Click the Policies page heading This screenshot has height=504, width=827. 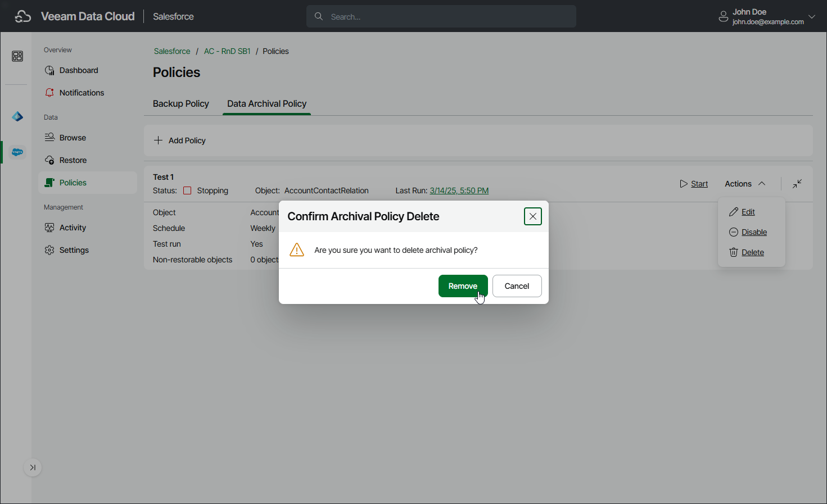tap(177, 72)
